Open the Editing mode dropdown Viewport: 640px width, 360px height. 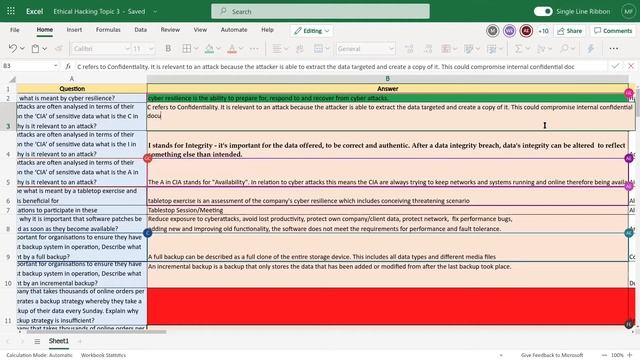point(311,31)
